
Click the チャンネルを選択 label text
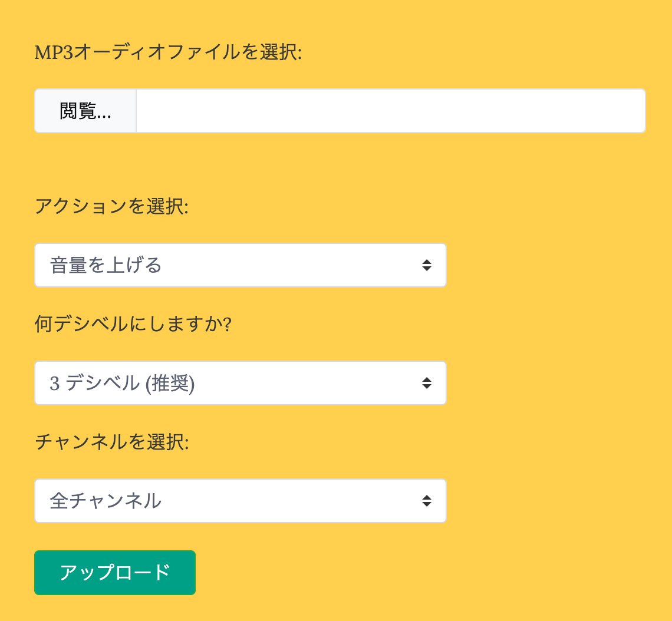[x=111, y=442]
